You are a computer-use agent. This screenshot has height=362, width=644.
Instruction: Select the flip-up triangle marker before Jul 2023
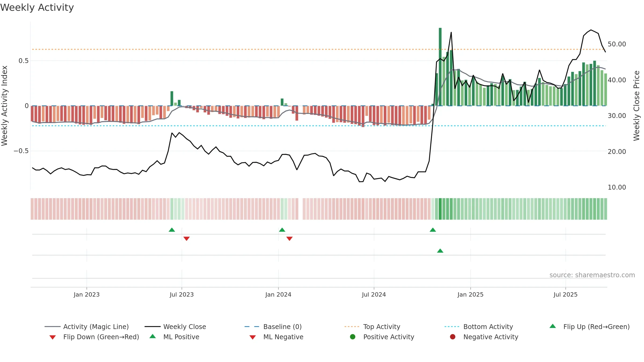(x=172, y=230)
